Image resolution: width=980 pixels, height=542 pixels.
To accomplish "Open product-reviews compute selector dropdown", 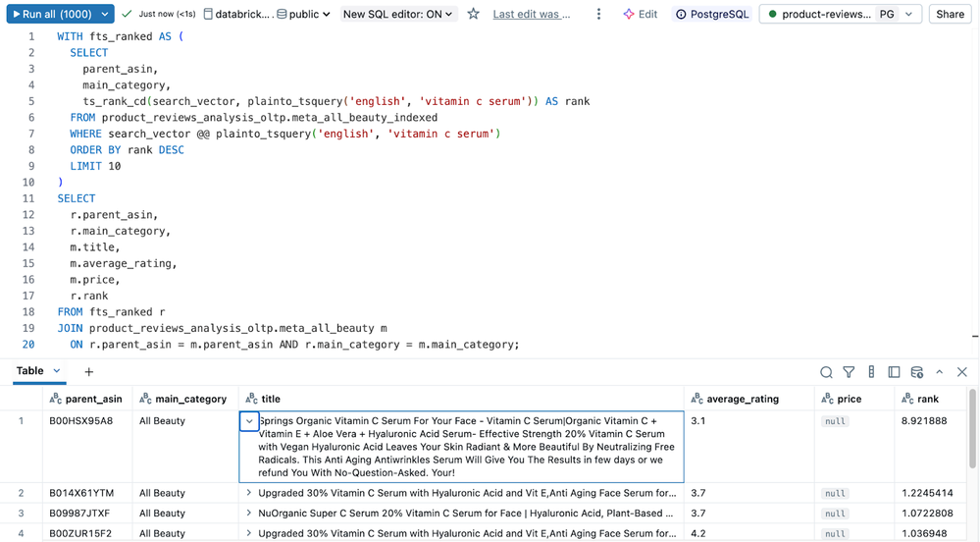I will pos(908,15).
